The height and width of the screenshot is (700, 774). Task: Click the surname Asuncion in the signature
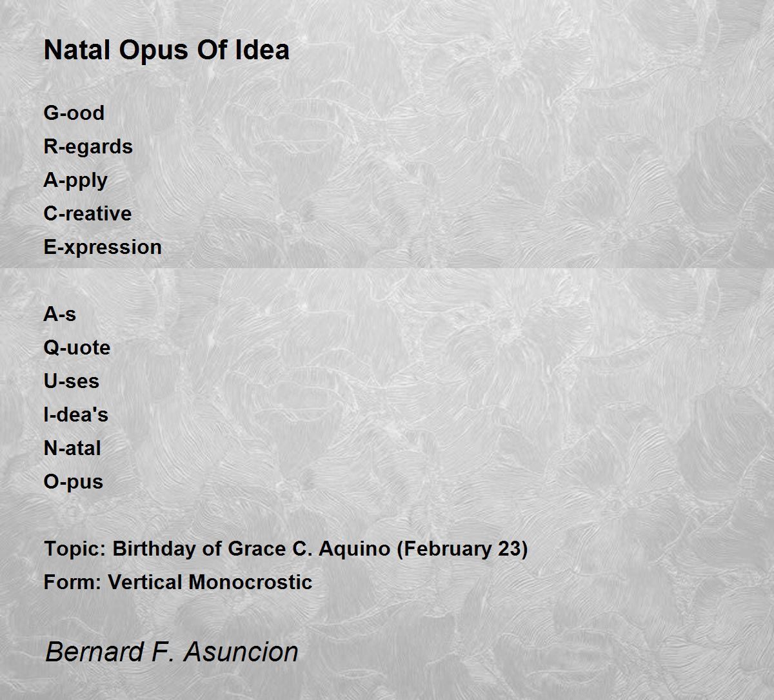click(241, 652)
